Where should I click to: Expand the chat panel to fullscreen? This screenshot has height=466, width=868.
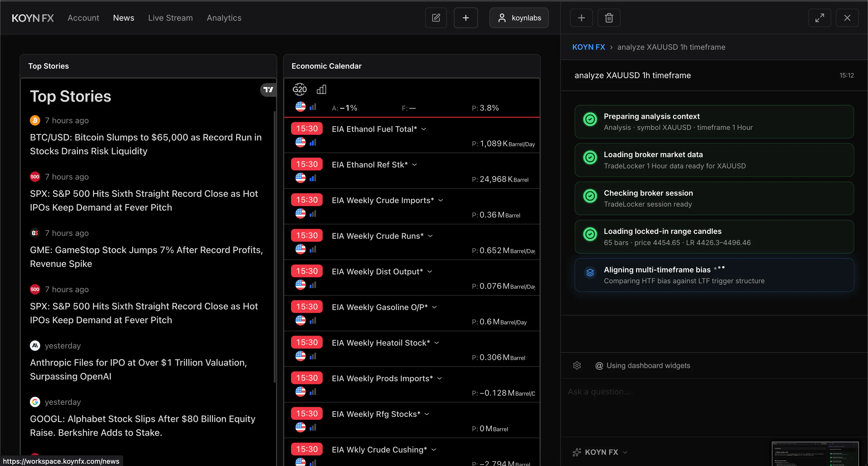click(x=819, y=18)
